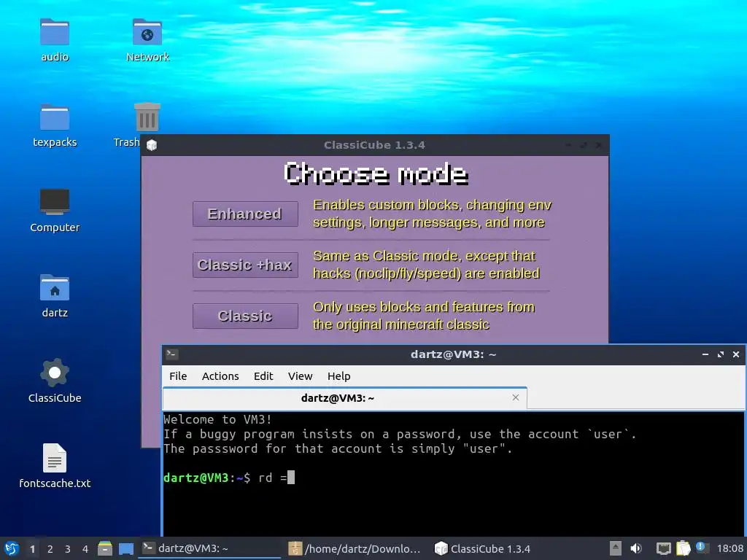747x560 pixels.
Task: Switch to workspace 2 in the pager
Action: [x=50, y=549]
